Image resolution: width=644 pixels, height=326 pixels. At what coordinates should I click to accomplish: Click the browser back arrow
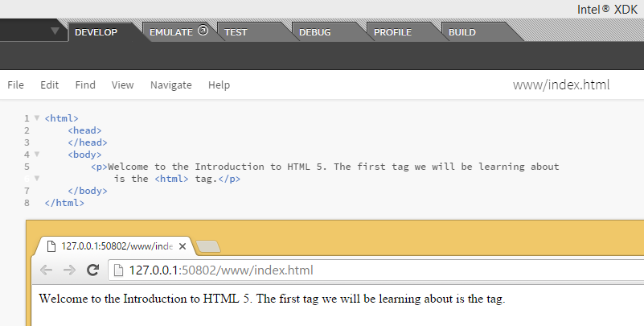pos(46,270)
